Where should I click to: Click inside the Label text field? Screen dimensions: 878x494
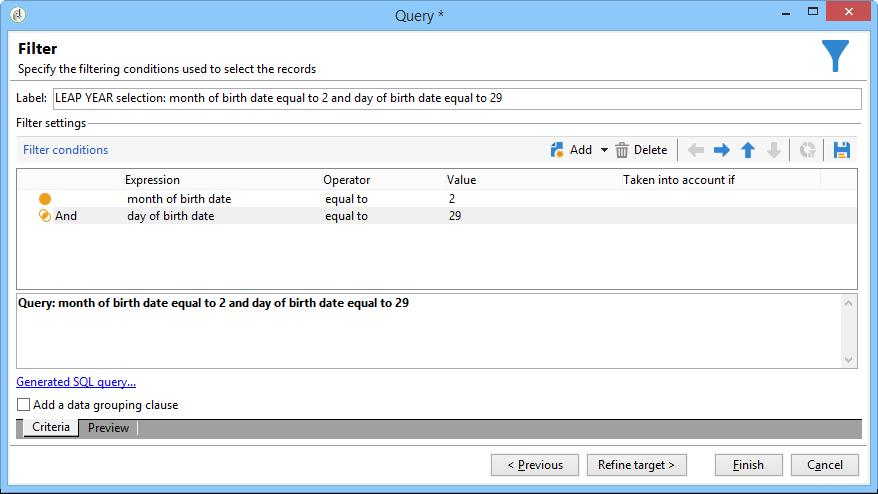pos(455,98)
